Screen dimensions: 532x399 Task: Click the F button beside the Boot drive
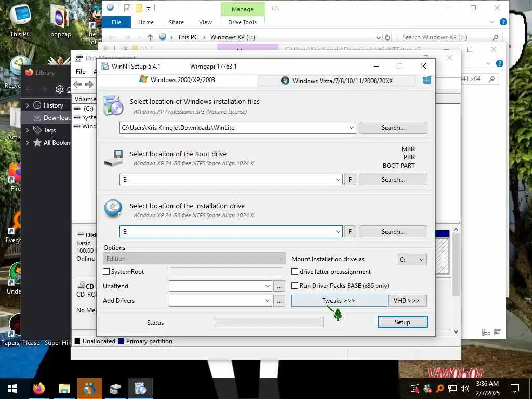coord(350,180)
